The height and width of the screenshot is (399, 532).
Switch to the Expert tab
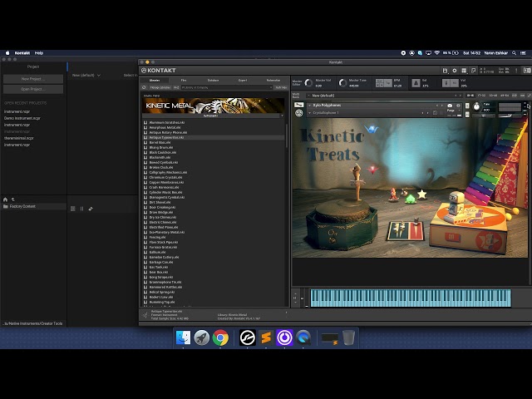point(243,81)
